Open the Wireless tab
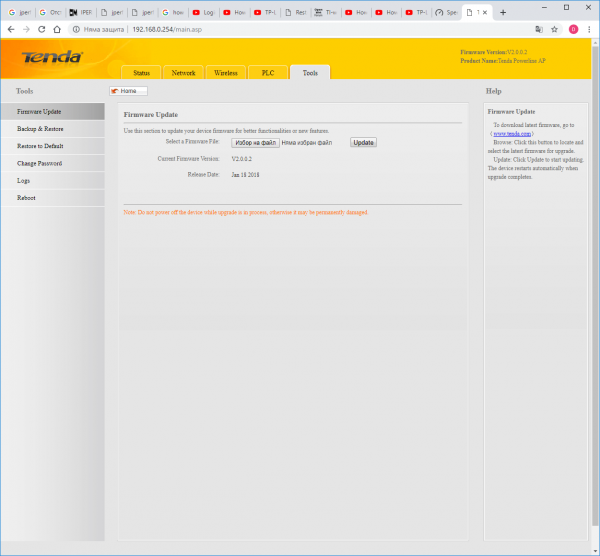Viewport: 600px width, 556px height. [x=226, y=73]
